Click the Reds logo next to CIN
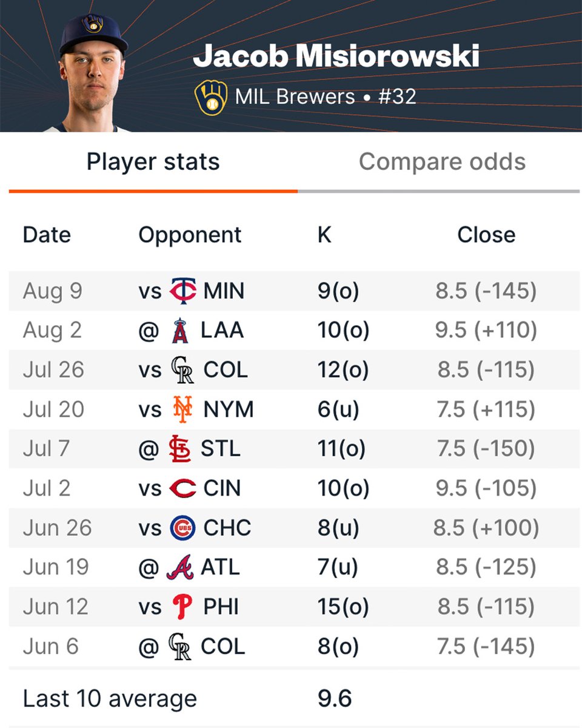This screenshot has width=582, height=728. pyautogui.click(x=182, y=488)
